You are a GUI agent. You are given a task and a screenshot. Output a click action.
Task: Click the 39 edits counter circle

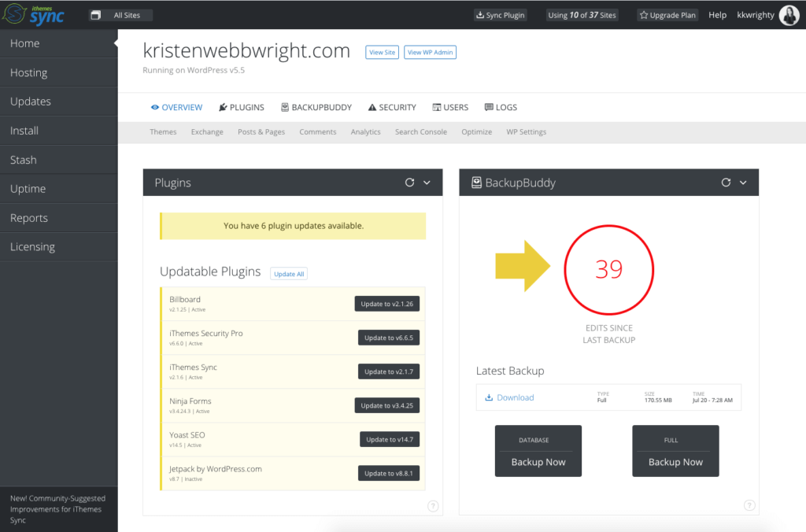coord(609,270)
